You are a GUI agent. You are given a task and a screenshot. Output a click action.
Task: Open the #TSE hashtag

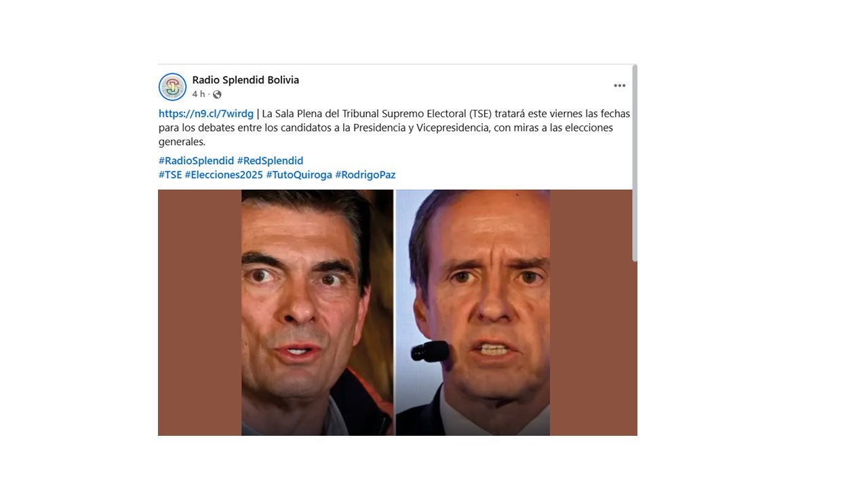pos(170,175)
